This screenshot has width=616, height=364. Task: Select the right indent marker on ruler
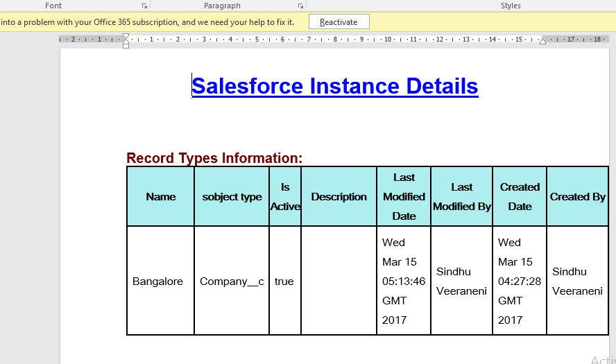pos(542,41)
